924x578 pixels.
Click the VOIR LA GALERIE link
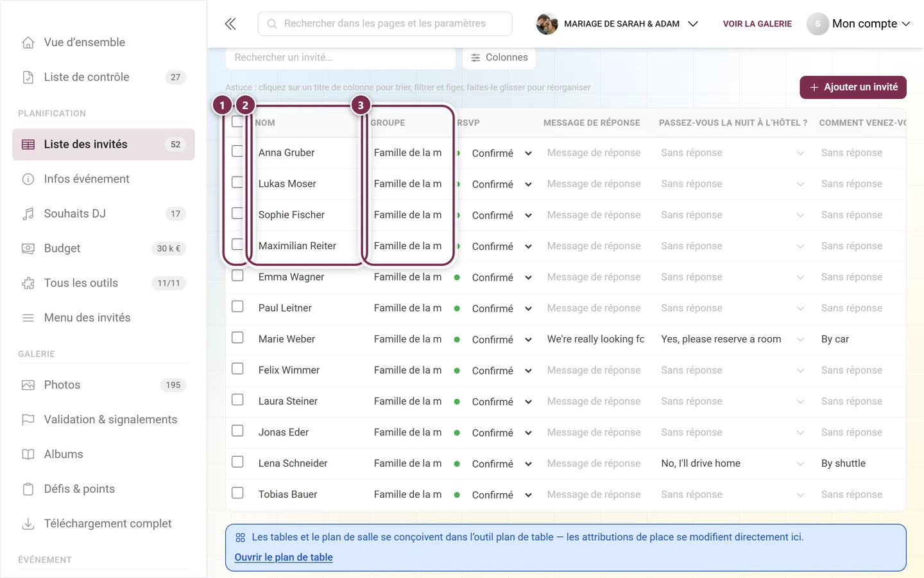pos(757,24)
